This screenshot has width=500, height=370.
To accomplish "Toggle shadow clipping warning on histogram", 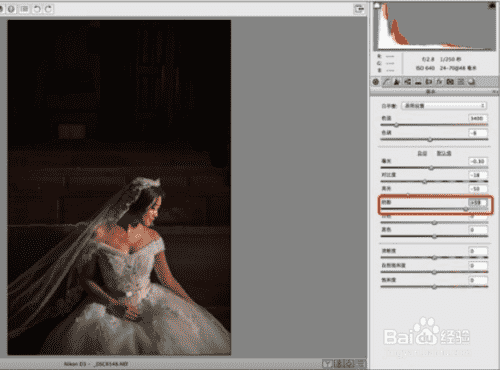I will click(377, 6).
